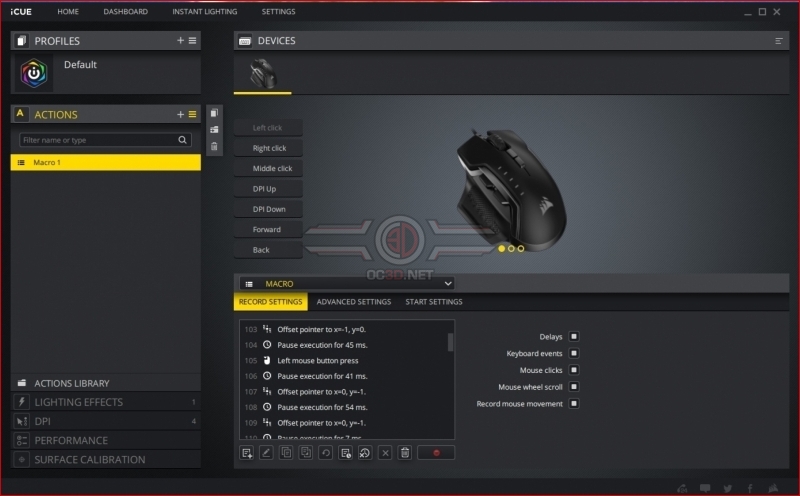Start macro recording with the red record button

tap(436, 453)
